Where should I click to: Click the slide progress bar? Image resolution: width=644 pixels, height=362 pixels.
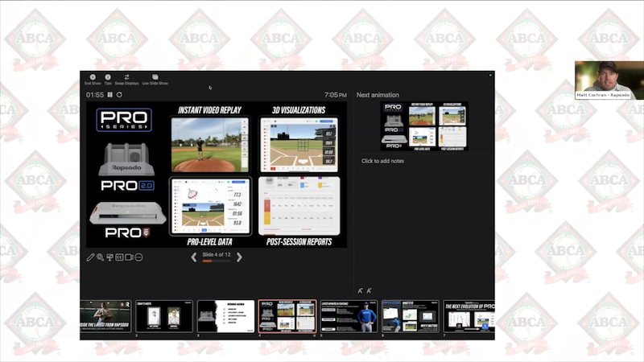tap(217, 261)
